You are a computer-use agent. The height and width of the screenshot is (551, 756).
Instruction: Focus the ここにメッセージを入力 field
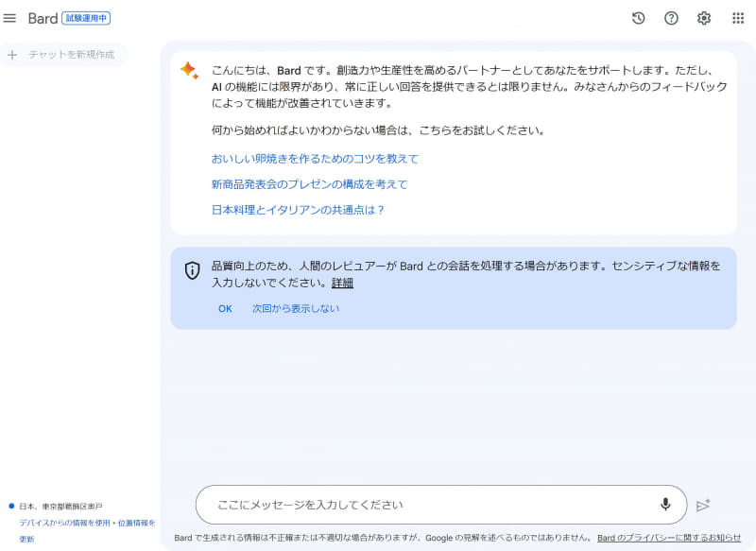(441, 505)
